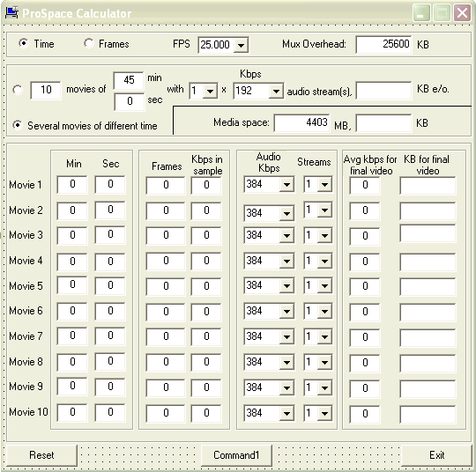The image size is (476, 472).
Task: Click the Exit button
Action: tap(436, 455)
